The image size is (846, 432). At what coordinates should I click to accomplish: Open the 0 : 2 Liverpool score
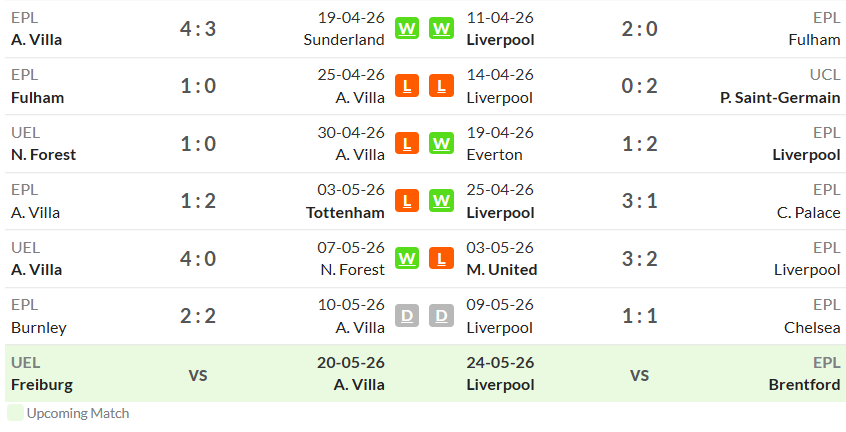pyautogui.click(x=639, y=86)
